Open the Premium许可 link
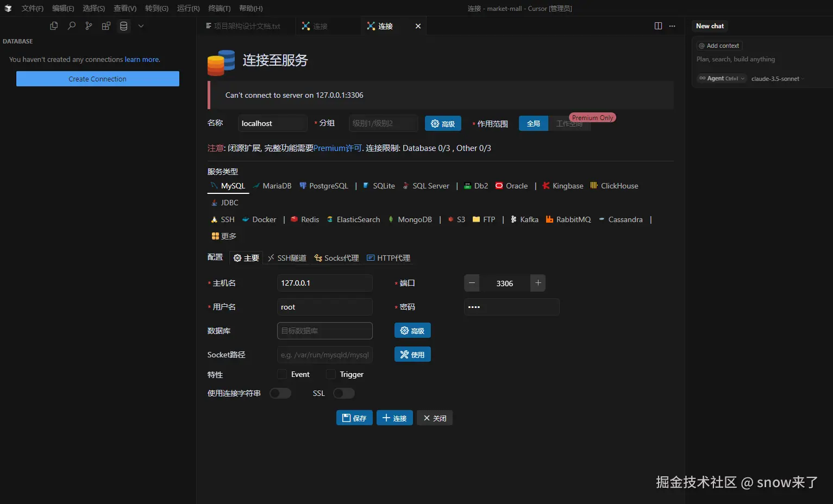The image size is (833, 504). 337,148
